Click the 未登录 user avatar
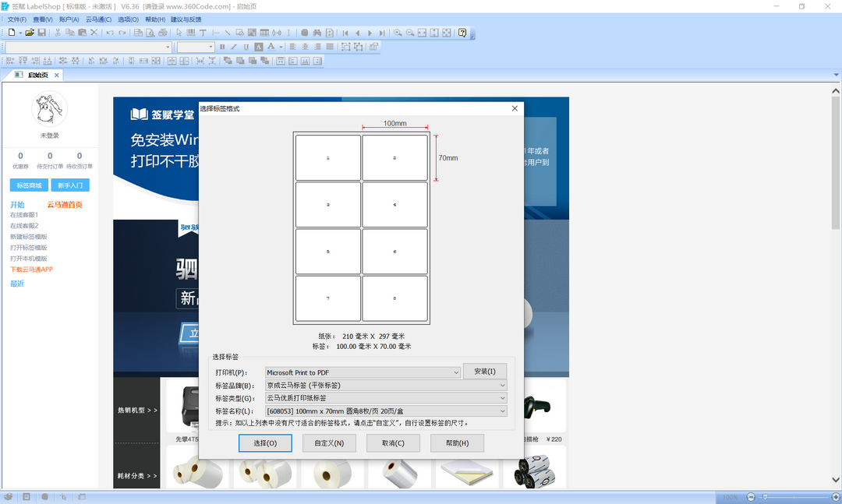The height and width of the screenshot is (504, 842). [x=50, y=110]
